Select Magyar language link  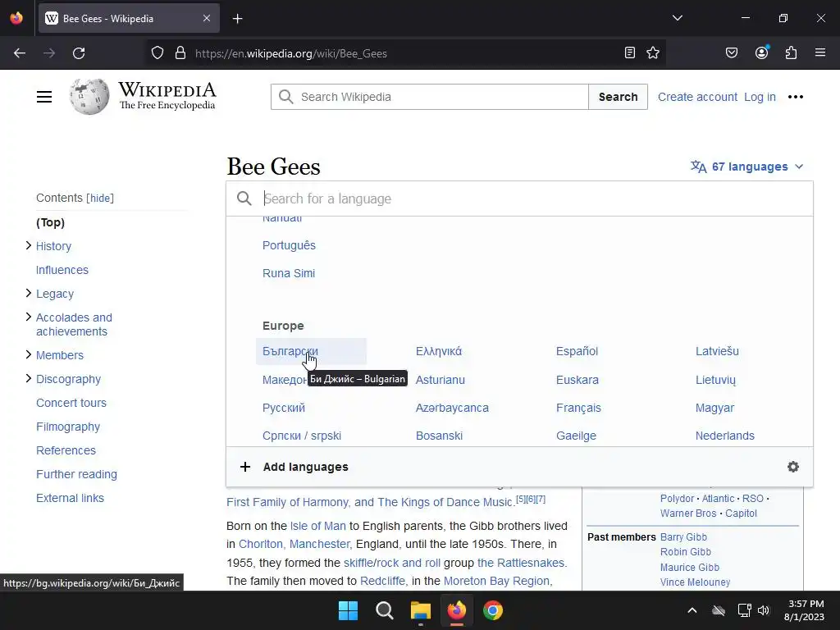click(x=714, y=408)
